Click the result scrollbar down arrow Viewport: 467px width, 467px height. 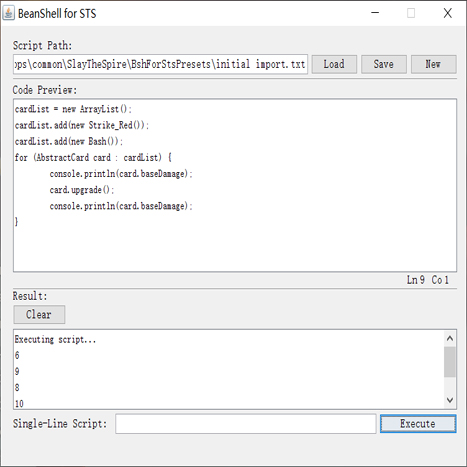pyautogui.click(x=450, y=400)
